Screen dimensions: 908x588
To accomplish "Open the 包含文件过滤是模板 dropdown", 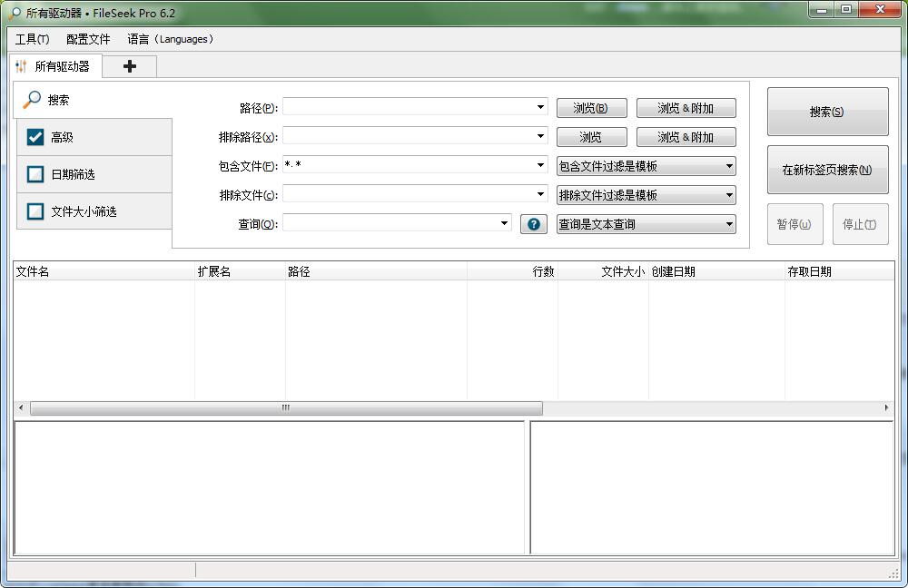I will pos(646,166).
